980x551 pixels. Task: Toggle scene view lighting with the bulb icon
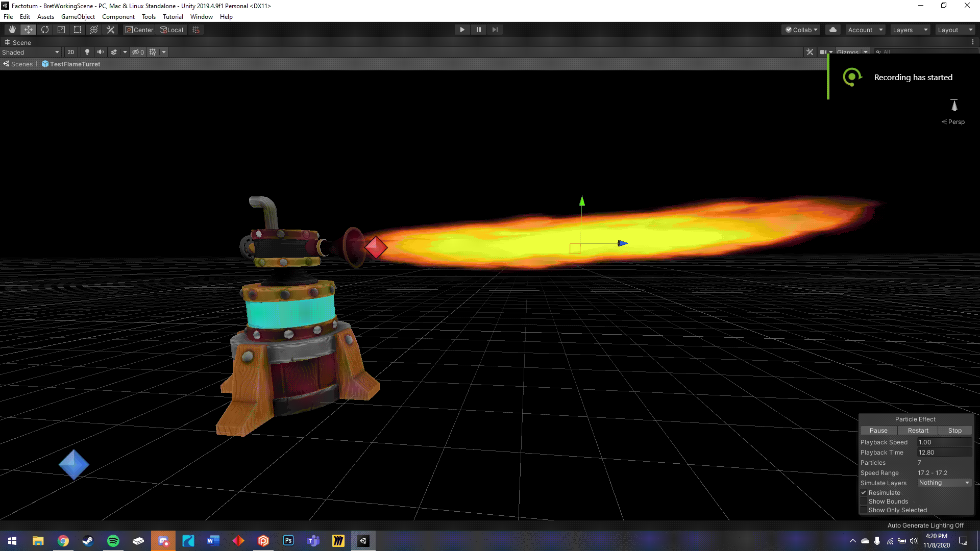(x=87, y=52)
